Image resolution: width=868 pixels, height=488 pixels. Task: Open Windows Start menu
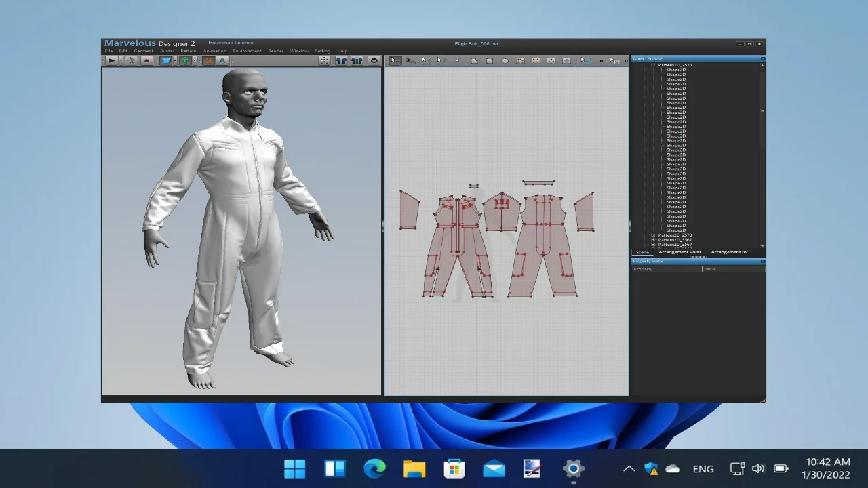[x=295, y=468]
